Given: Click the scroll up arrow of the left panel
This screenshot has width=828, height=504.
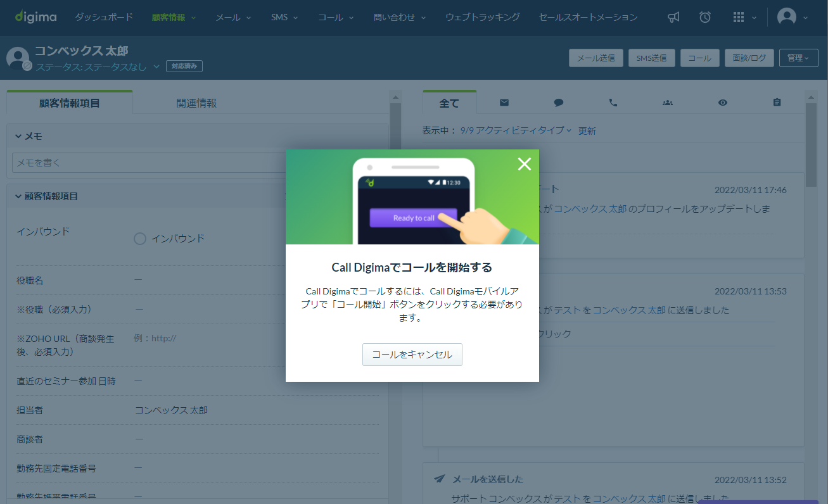Looking at the screenshot, I should pos(396,97).
